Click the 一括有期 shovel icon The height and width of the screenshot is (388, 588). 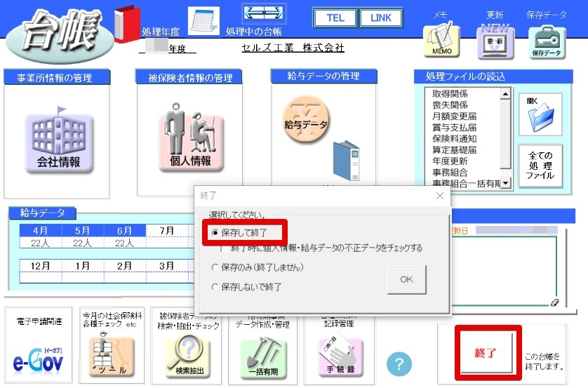[x=263, y=357]
